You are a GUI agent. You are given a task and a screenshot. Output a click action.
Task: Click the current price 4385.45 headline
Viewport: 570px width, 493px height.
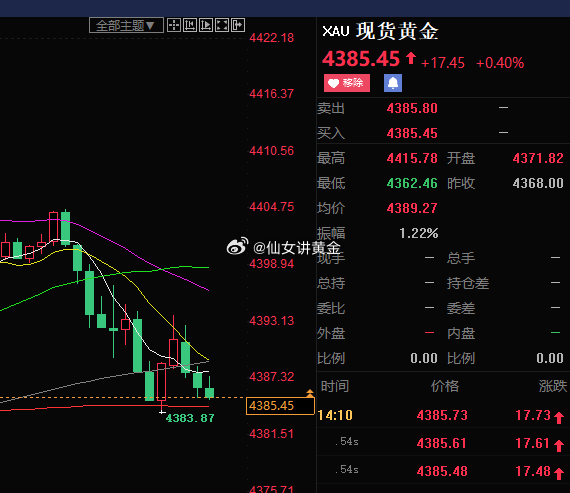361,59
